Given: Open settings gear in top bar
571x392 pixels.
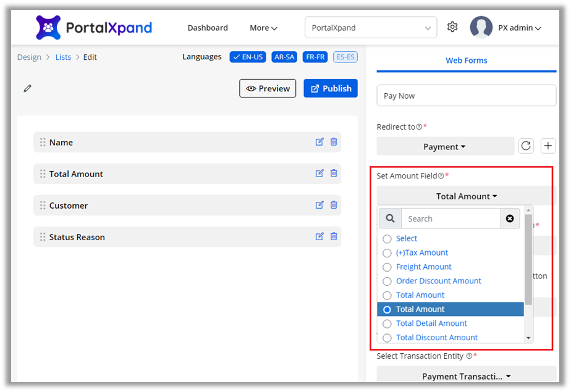Looking at the screenshot, I should click(452, 27).
